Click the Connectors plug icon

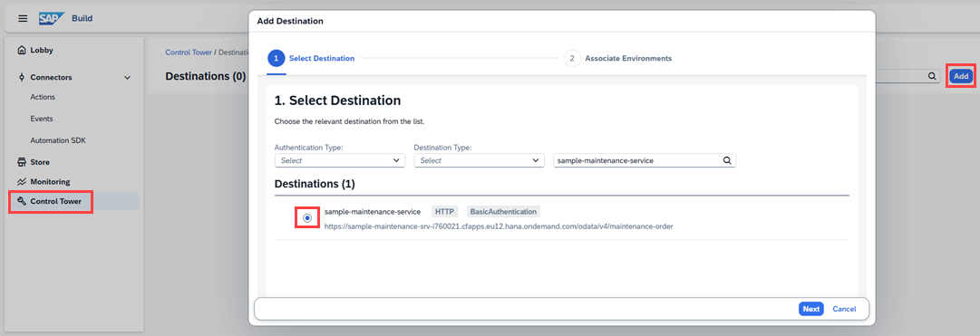pos(22,78)
